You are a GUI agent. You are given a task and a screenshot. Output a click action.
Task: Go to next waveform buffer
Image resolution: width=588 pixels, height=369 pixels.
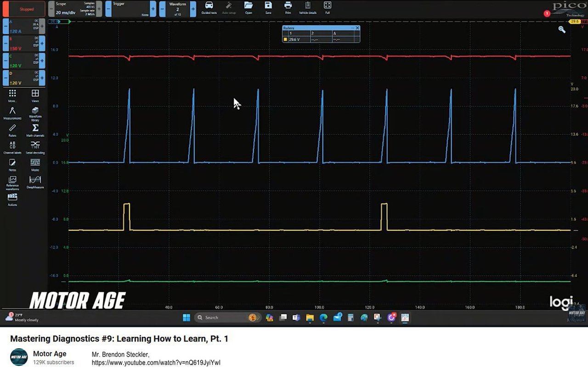(x=193, y=9)
